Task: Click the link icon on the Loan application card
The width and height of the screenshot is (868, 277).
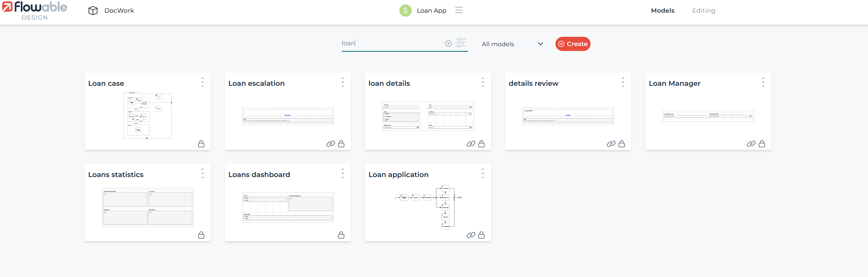Action: pos(471,235)
